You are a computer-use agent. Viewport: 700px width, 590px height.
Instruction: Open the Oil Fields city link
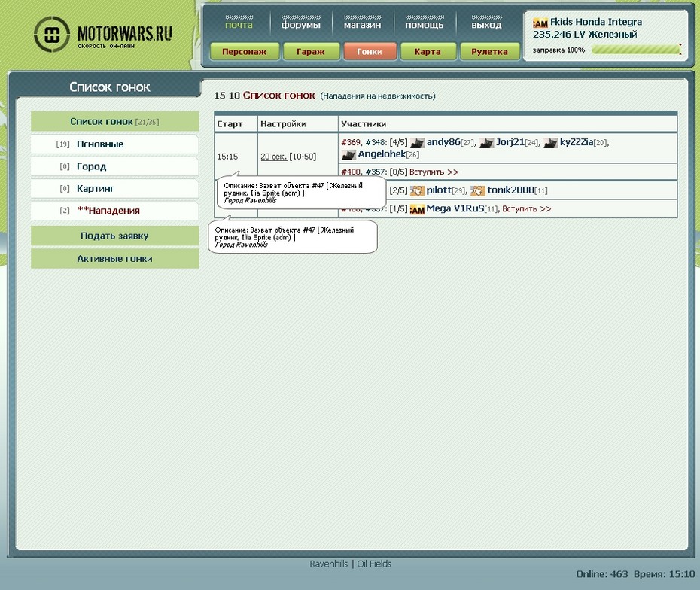point(374,564)
